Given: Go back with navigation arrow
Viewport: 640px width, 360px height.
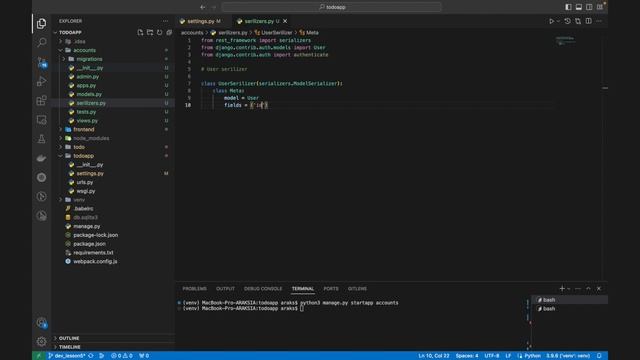Looking at the screenshot, I should [203, 7].
